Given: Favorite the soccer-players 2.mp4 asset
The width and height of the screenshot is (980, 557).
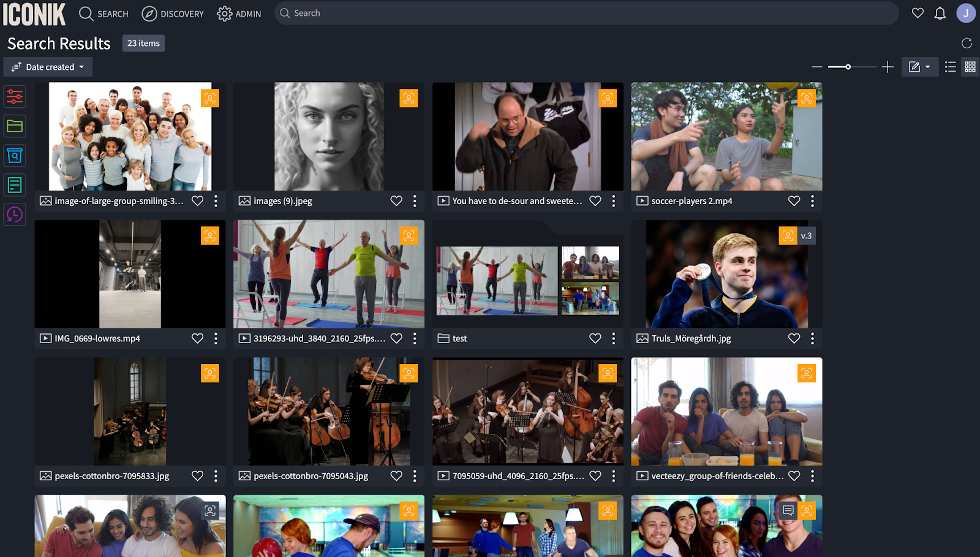Looking at the screenshot, I should pos(794,201).
